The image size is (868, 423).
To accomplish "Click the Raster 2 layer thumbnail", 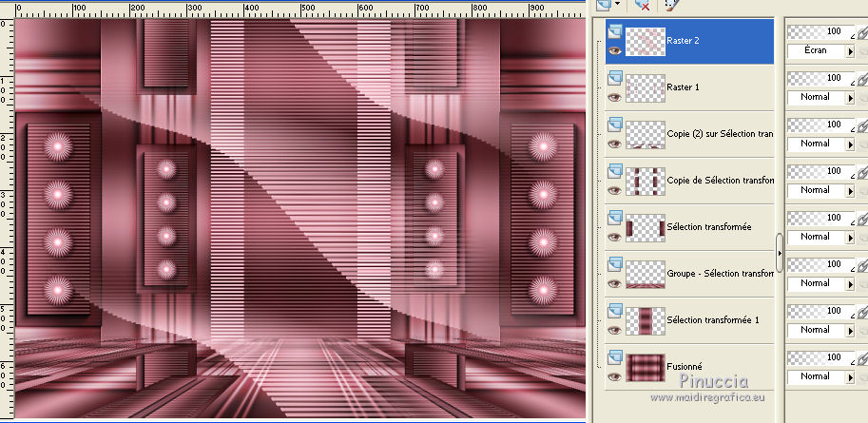I will click(646, 42).
